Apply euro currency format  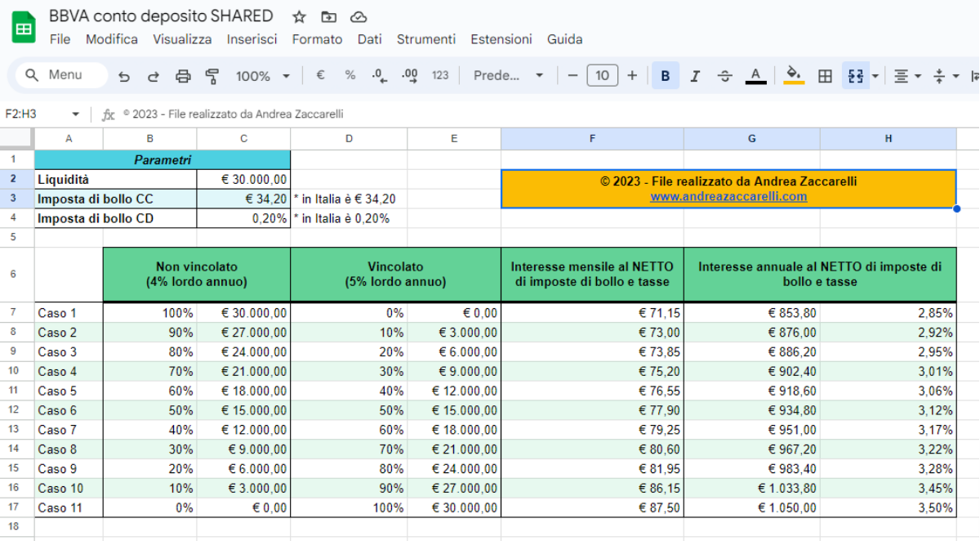(x=320, y=75)
